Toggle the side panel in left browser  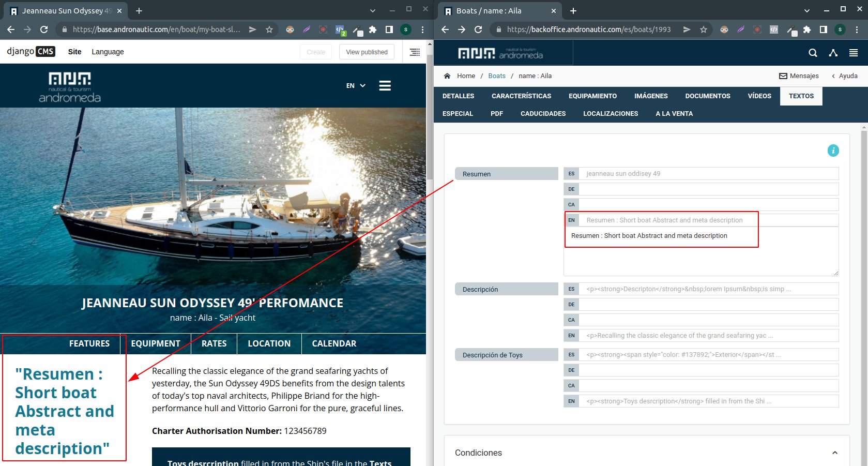(389, 29)
